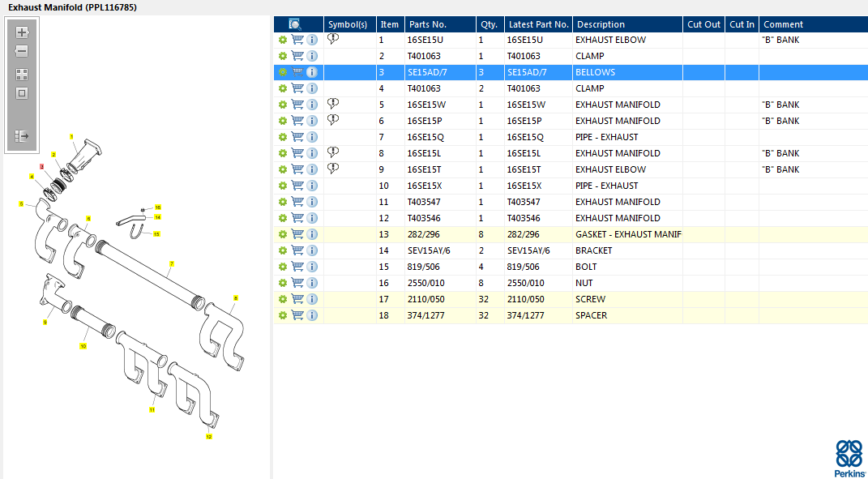Click callout 12 on the diagram
This screenshot has width=868, height=479.
point(208,437)
